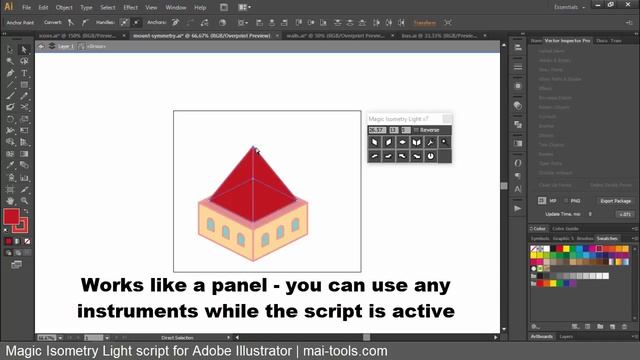
Task: Click Transform in the control bar
Action: pos(424,22)
